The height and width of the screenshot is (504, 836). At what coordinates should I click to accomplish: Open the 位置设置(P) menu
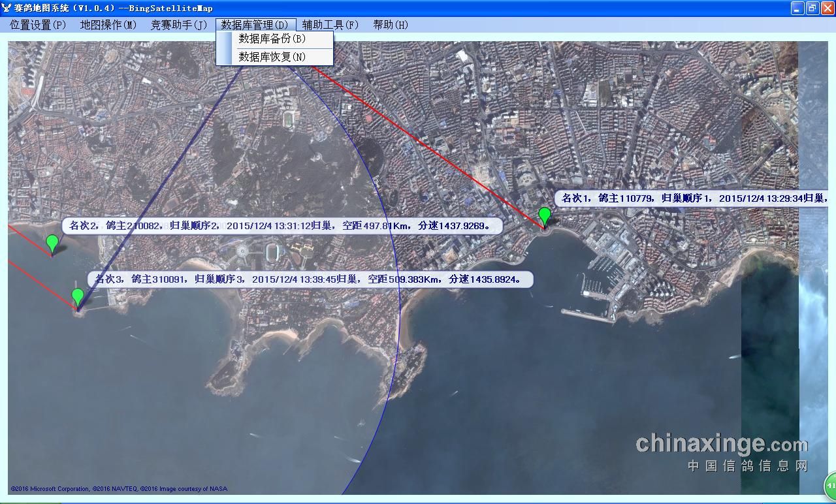38,25
